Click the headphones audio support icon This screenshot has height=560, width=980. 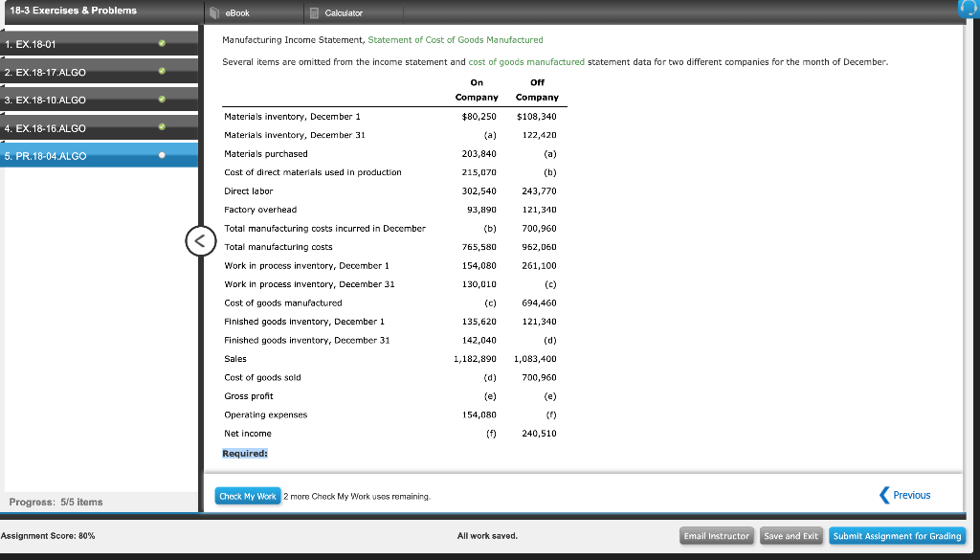click(969, 9)
